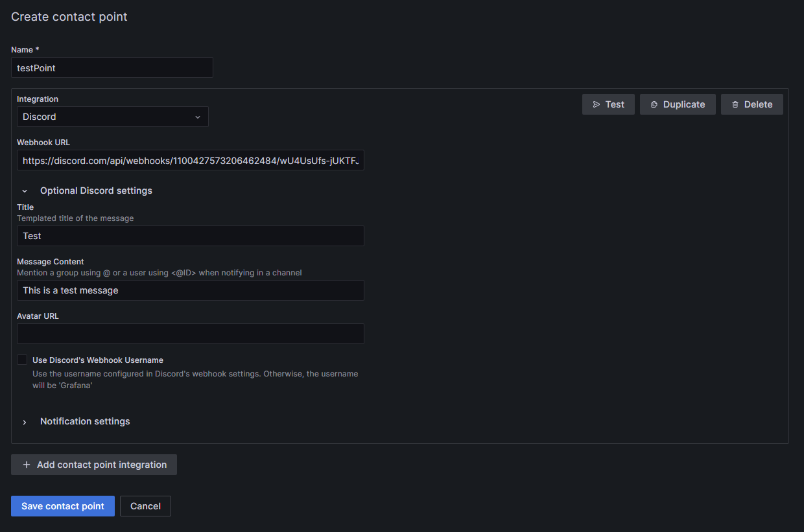Open the Integration dropdown showing Discord
804x532 pixels.
pos(112,117)
